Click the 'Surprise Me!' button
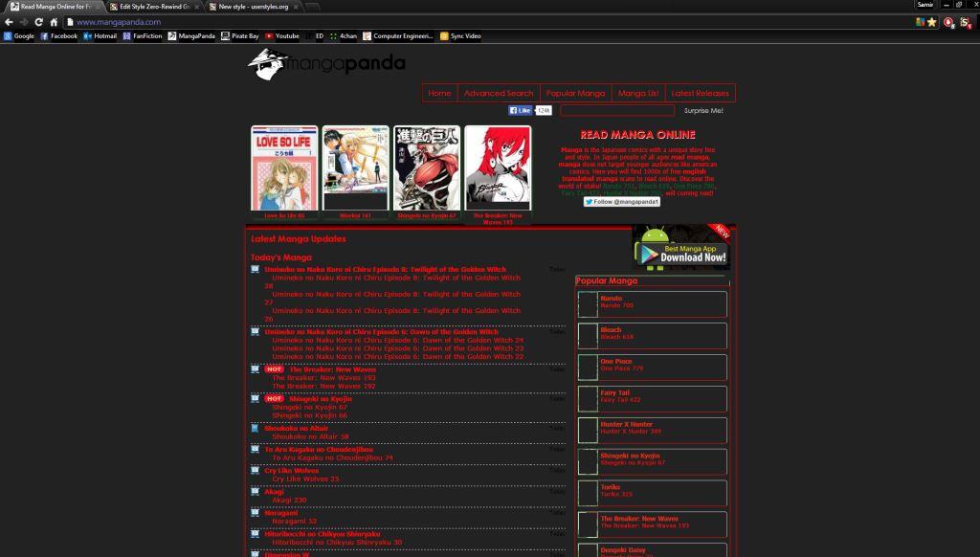Viewport: 980px width, 557px height. click(x=702, y=110)
